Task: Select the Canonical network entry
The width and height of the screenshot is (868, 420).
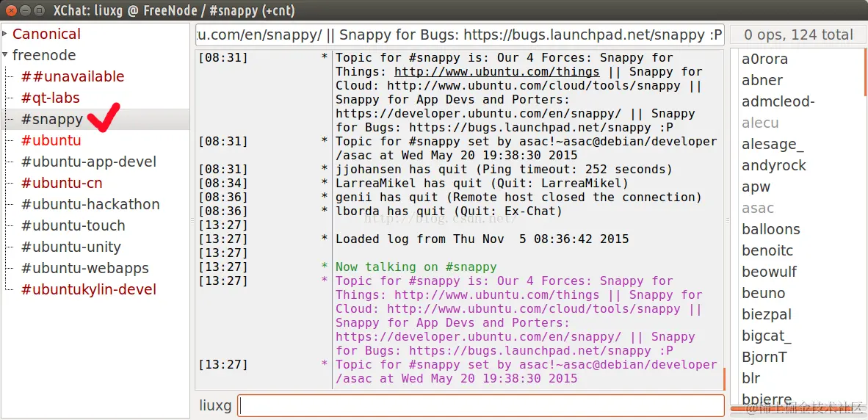Action: (x=46, y=34)
